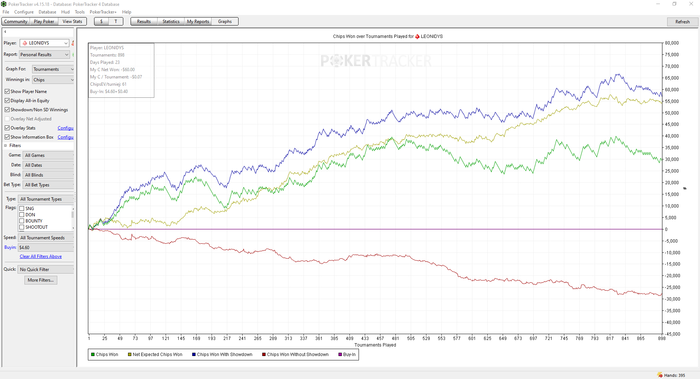Click the purple Buy-In legend swatch
The width and height of the screenshot is (700, 379).
(x=340, y=354)
